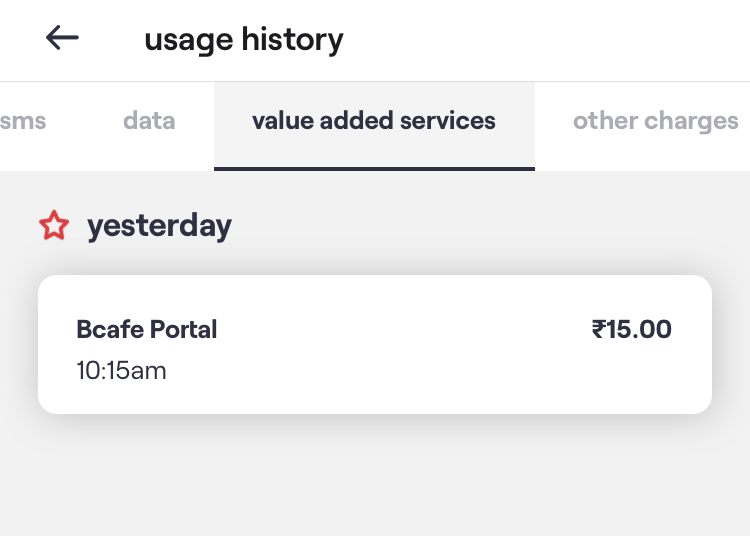This screenshot has width=750, height=536.
Task: Click the dark underline beneath the active tab
Action: (x=374, y=168)
